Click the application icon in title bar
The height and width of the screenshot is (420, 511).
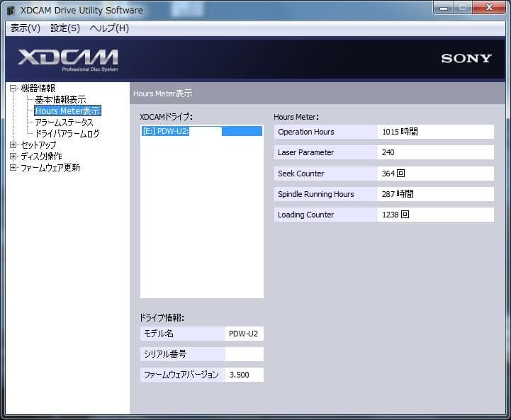(x=11, y=11)
